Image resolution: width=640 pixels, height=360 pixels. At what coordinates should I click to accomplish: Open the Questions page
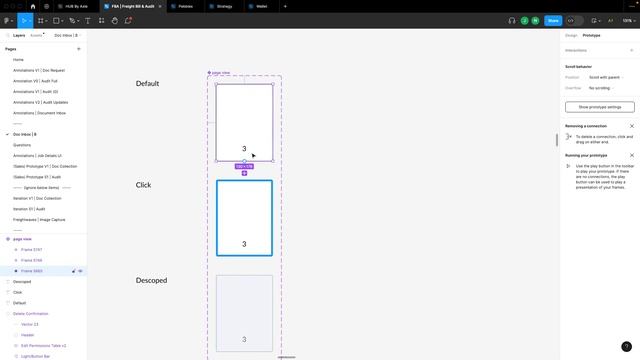pos(22,145)
